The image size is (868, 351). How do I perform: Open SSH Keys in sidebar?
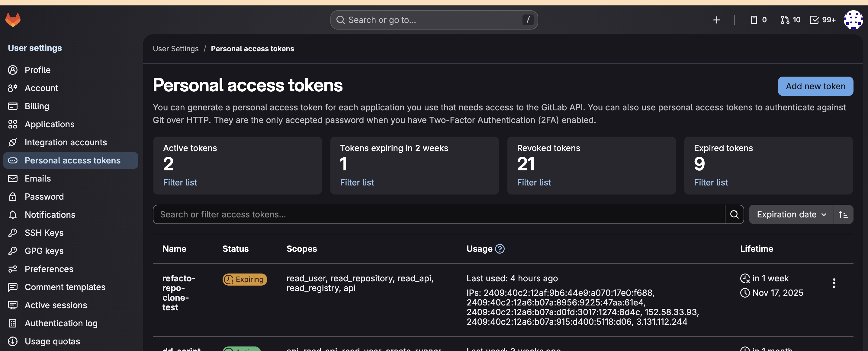(44, 233)
